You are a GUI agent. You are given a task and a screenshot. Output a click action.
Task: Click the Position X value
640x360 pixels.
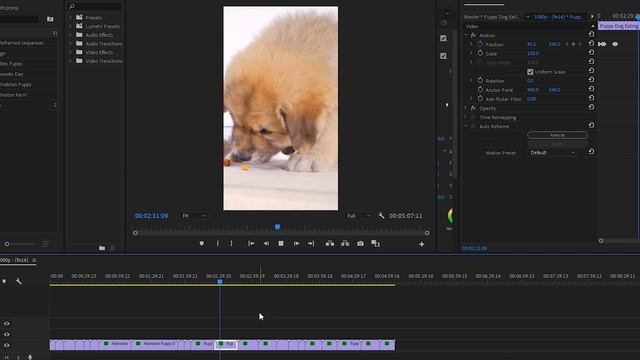(531, 44)
